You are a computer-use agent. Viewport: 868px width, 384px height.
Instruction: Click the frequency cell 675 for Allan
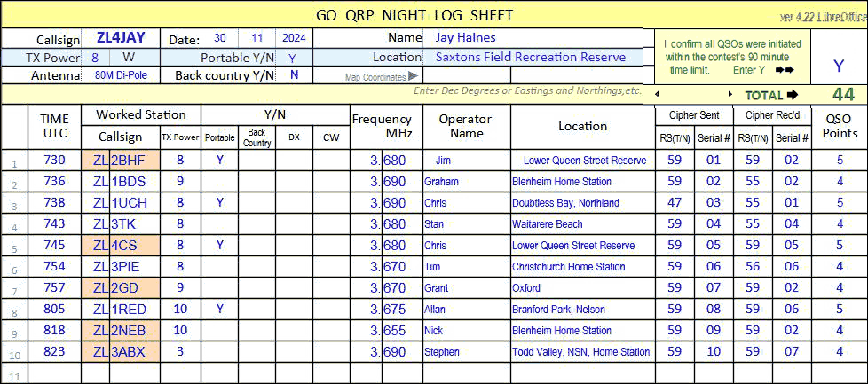[402, 309]
